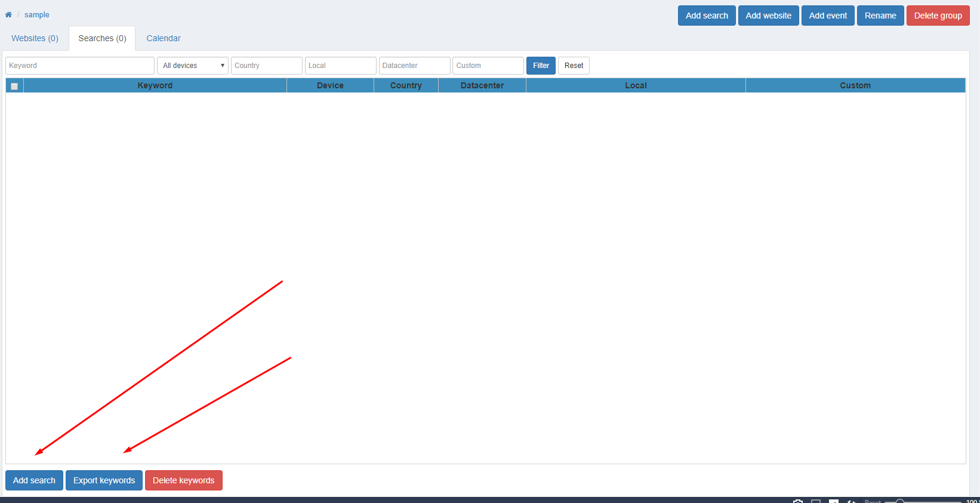Screen dimensions: 980x503
Task: Click Add website in top toolbar
Action: tap(768, 16)
